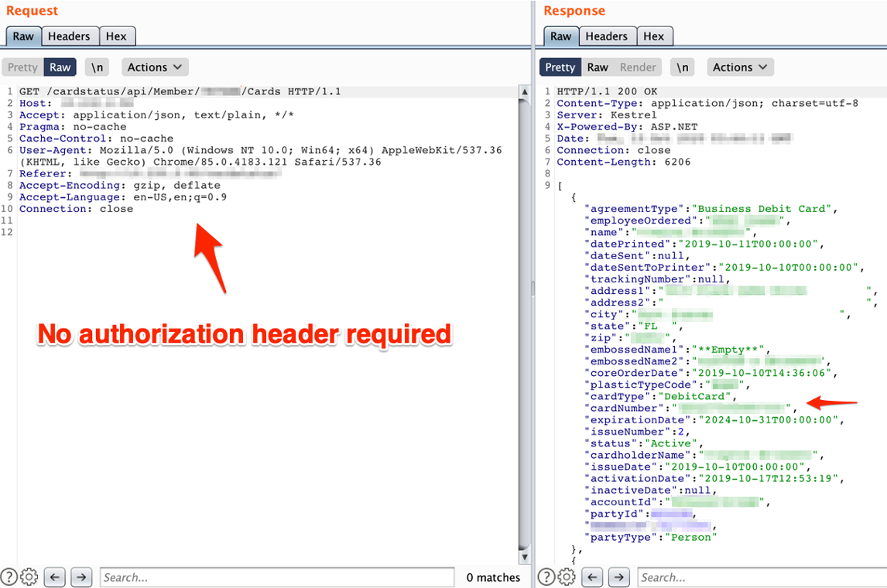The height and width of the screenshot is (588, 887).
Task: Open Headers tab in the Response pane
Action: pos(606,36)
